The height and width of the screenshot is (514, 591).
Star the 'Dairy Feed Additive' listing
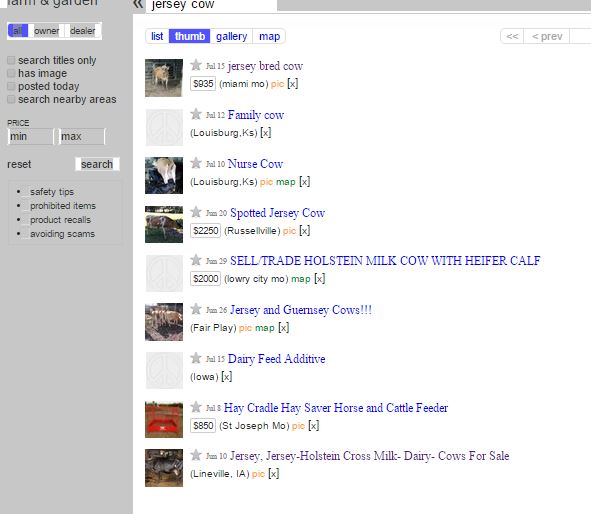(196, 358)
